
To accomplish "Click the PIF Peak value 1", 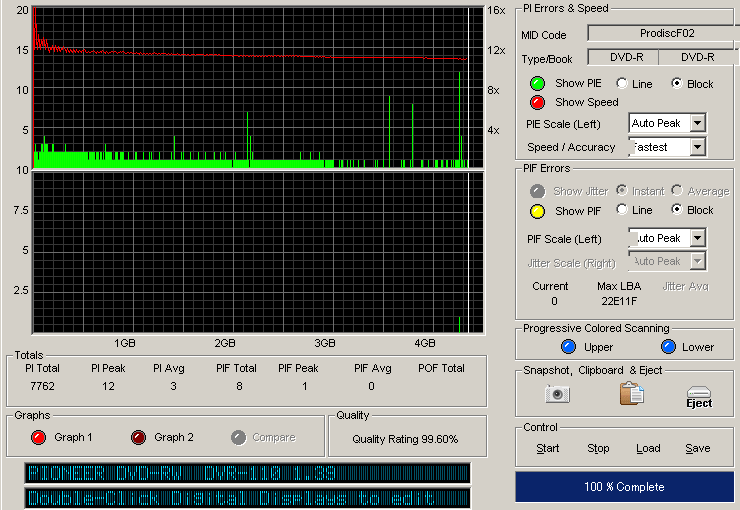I will coord(305,386).
